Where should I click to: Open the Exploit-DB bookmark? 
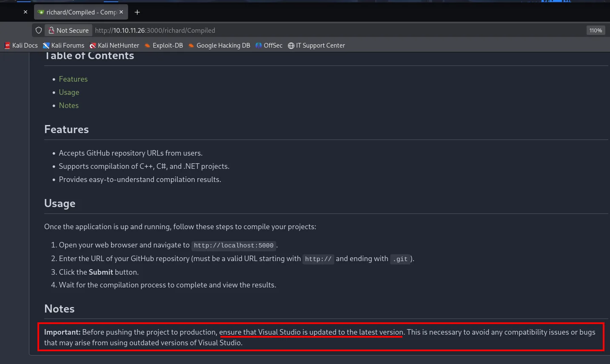pos(163,45)
